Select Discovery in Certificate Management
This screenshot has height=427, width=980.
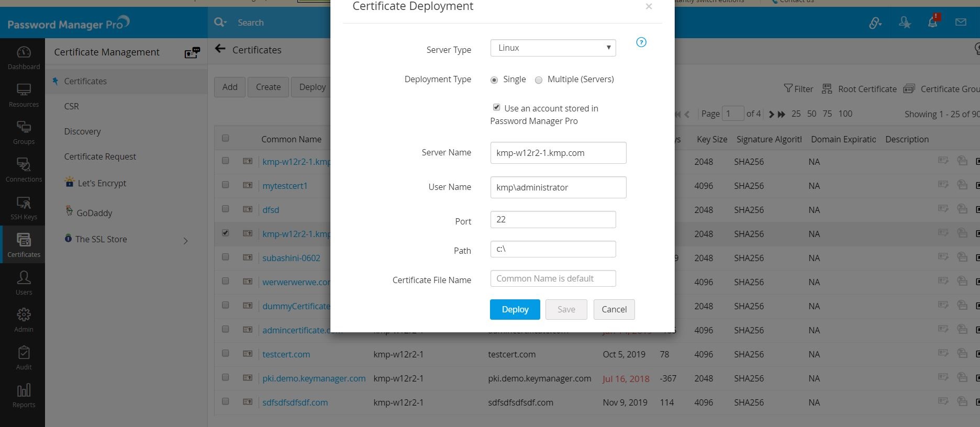pos(82,131)
